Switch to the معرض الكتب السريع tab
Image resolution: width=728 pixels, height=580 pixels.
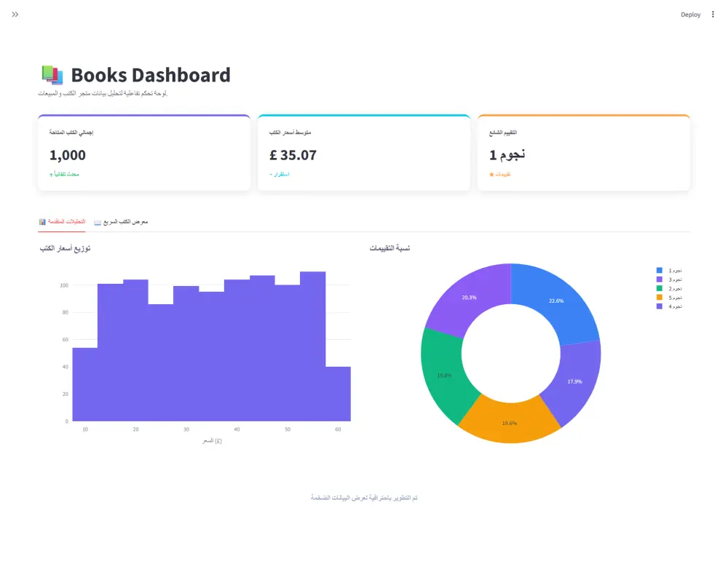[121, 221]
